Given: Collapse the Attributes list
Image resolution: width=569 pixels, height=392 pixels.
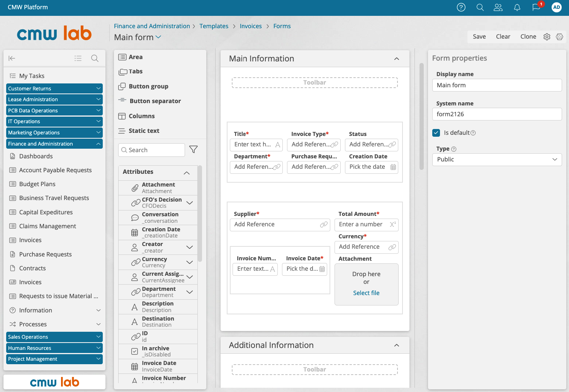Looking at the screenshot, I should click(x=187, y=173).
